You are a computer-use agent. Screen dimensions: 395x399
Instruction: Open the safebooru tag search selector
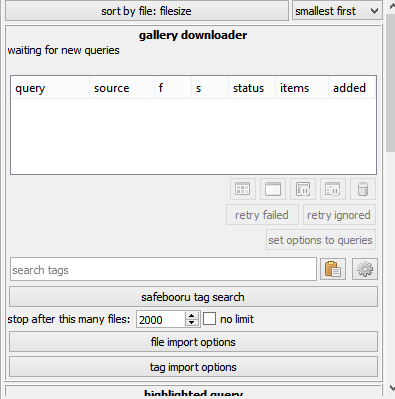pos(193,297)
